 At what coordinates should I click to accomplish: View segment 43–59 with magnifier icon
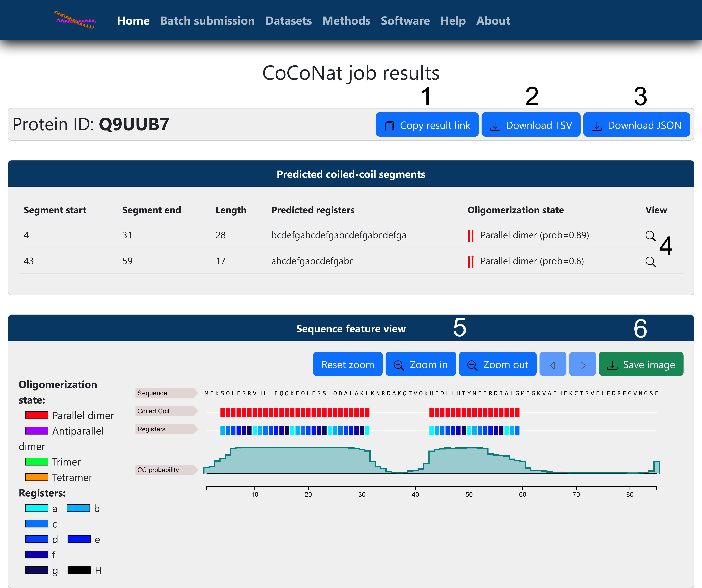click(650, 262)
